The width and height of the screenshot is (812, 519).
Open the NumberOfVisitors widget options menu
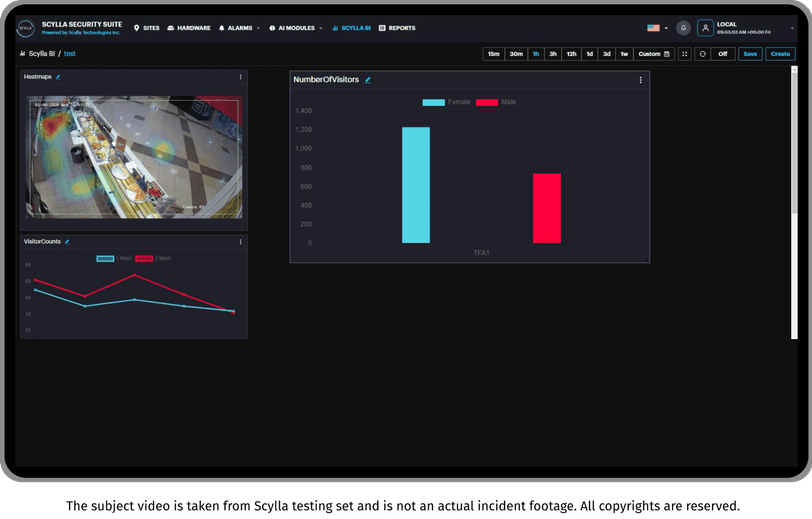tap(641, 80)
